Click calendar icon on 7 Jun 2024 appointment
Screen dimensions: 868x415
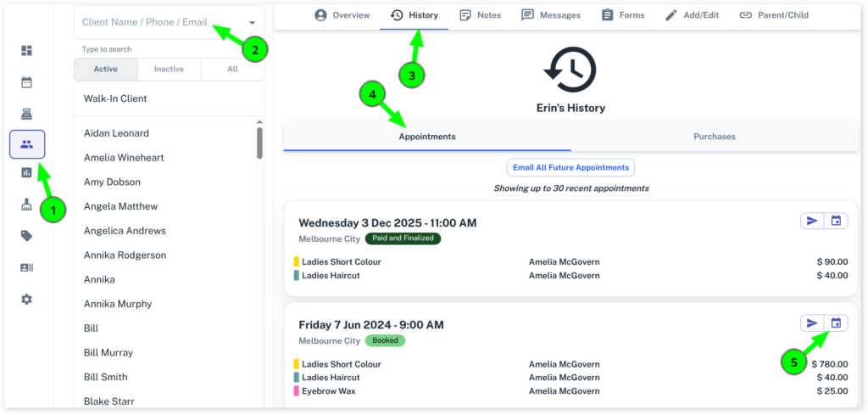pos(836,322)
